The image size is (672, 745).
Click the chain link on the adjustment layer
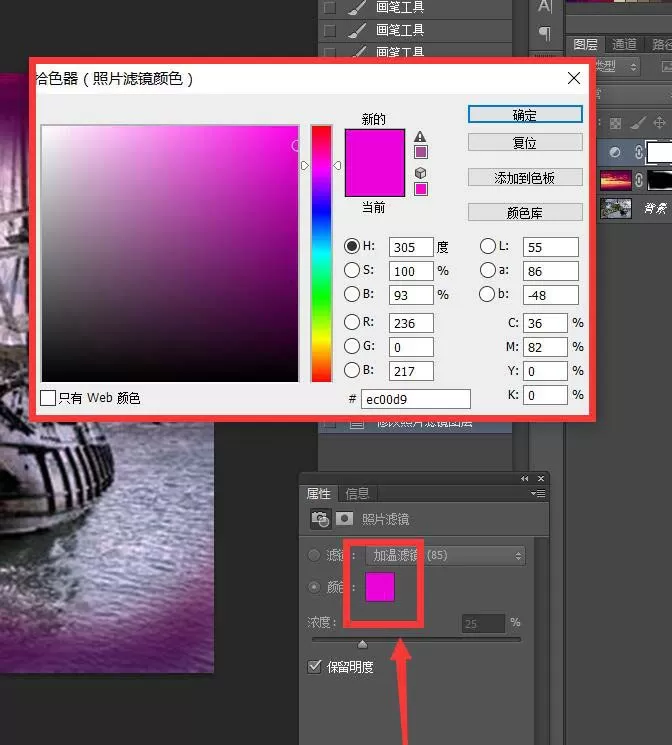[x=639, y=152]
